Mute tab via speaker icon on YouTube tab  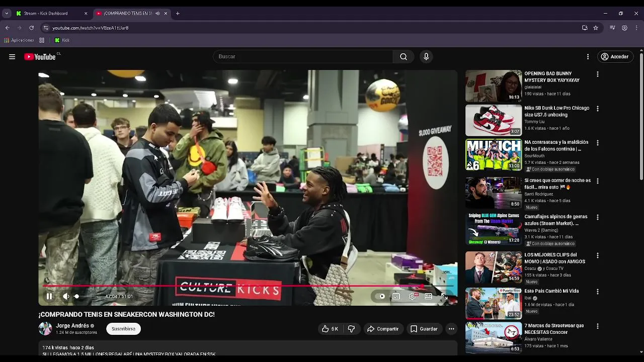157,14
